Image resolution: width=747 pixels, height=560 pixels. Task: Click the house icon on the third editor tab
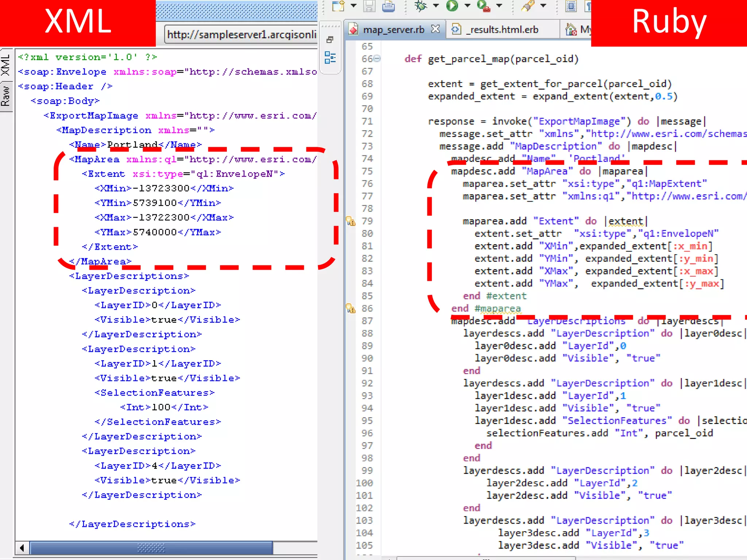(x=571, y=30)
